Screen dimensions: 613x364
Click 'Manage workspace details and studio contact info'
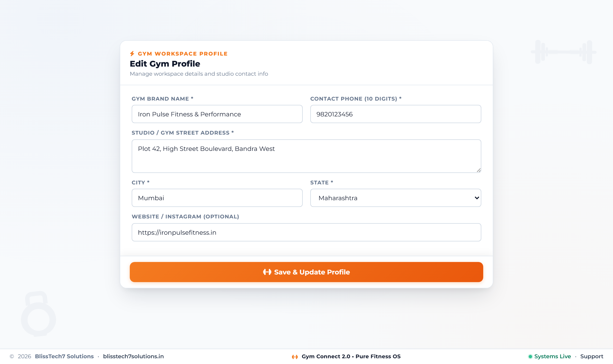click(199, 74)
